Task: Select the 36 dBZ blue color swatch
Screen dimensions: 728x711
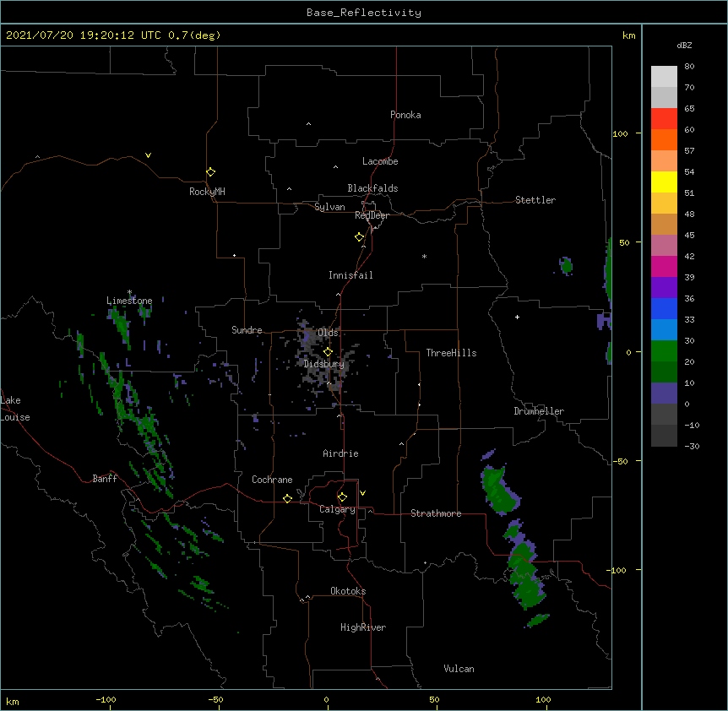Action: (x=664, y=308)
